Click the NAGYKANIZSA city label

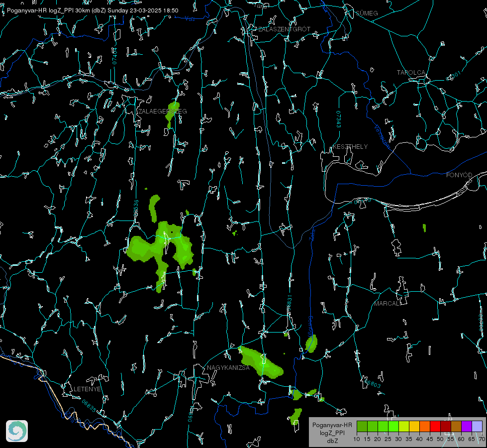pos(228,367)
